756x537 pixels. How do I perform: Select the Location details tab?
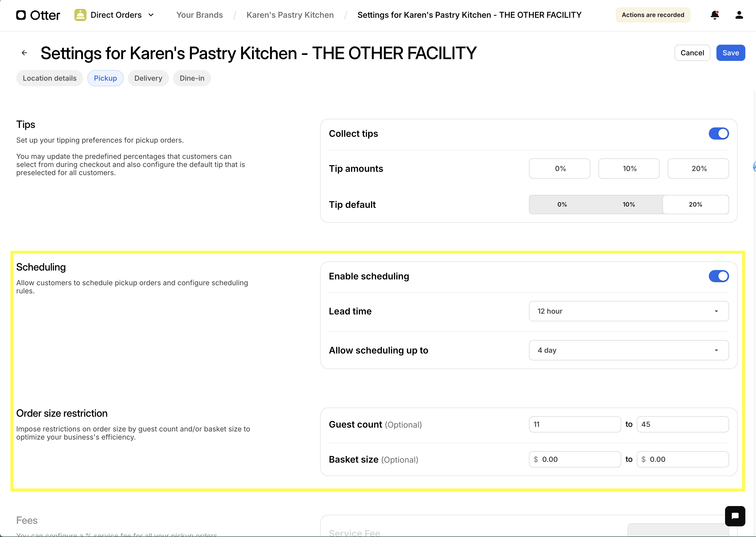[x=49, y=78]
